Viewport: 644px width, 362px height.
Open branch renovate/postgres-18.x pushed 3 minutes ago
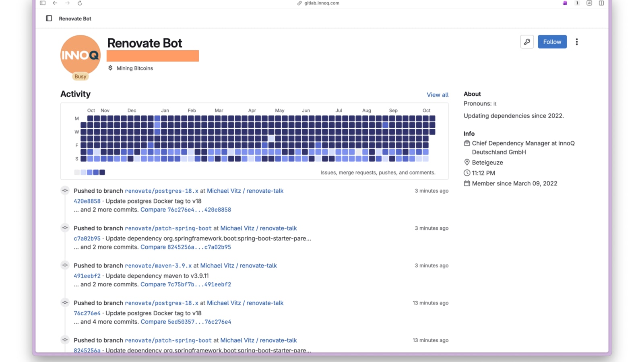[161, 191]
